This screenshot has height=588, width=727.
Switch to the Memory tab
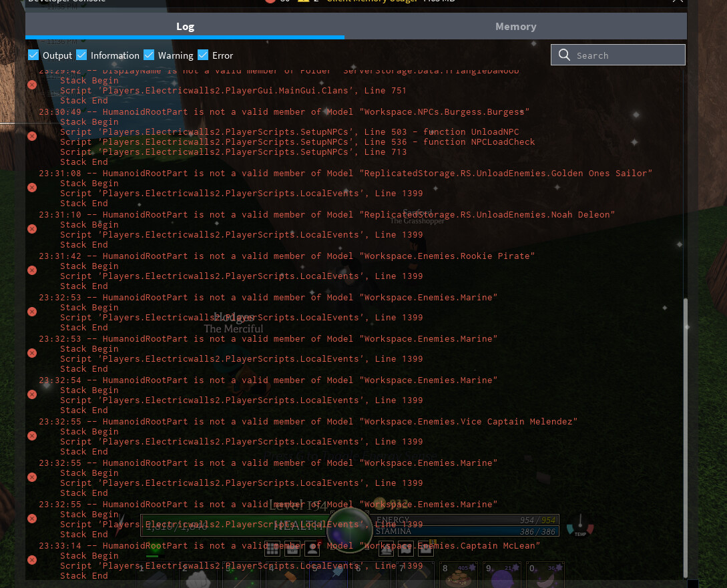515,27
